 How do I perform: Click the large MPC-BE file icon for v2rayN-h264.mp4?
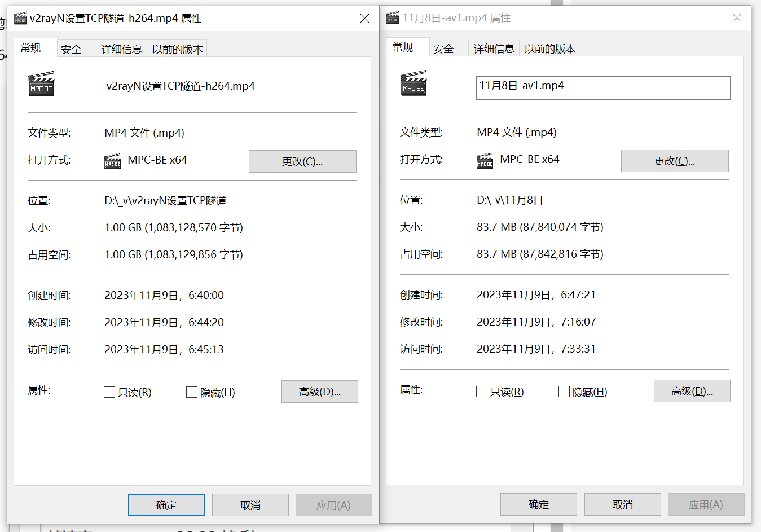click(41, 83)
